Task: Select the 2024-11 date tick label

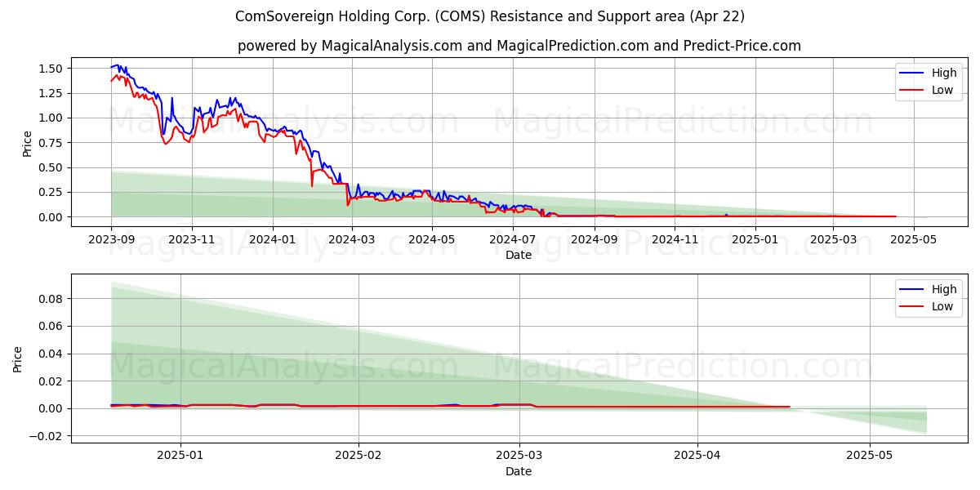Action: coord(675,240)
